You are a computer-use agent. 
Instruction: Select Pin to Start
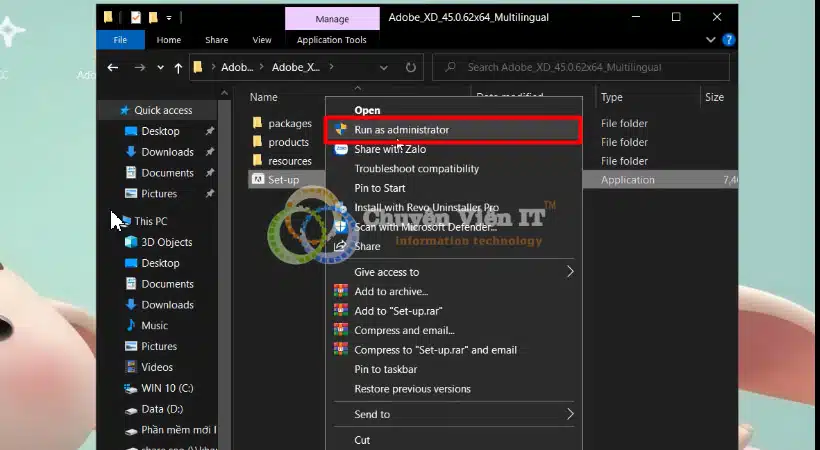point(454,188)
